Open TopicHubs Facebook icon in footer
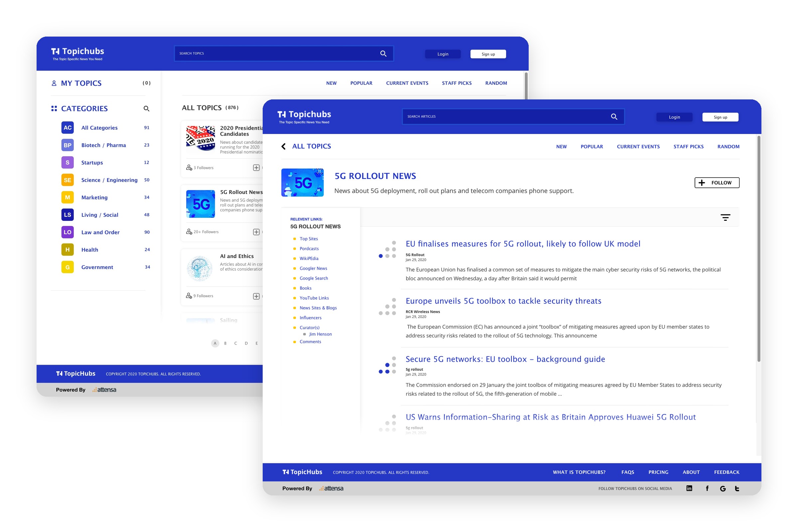The width and height of the screenshot is (798, 532). coord(708,488)
